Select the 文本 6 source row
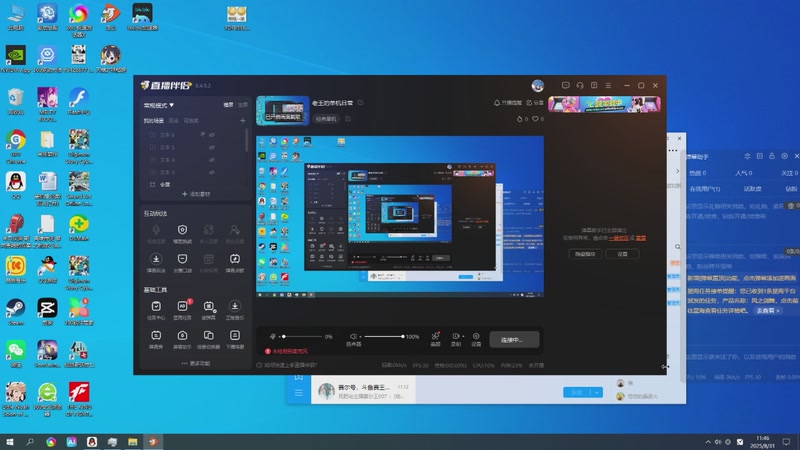Image resolution: width=800 pixels, height=450 pixels. (x=194, y=135)
